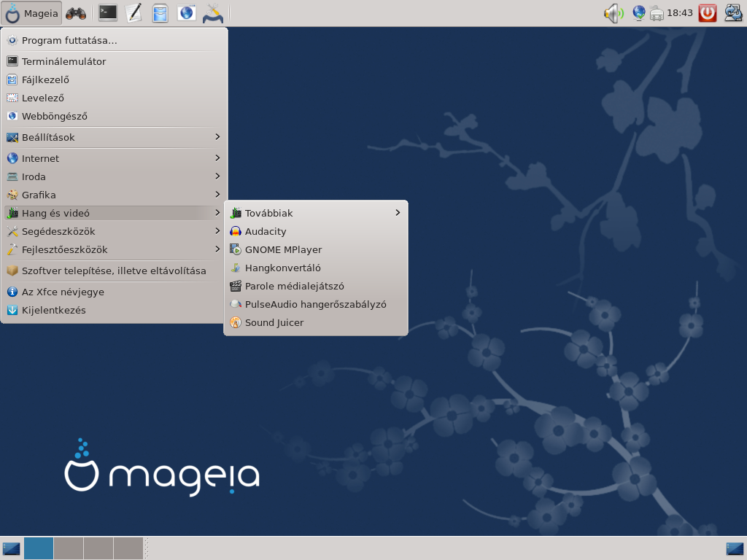This screenshot has height=560, width=747.
Task: Click the software install package box icon
Action: click(12, 271)
